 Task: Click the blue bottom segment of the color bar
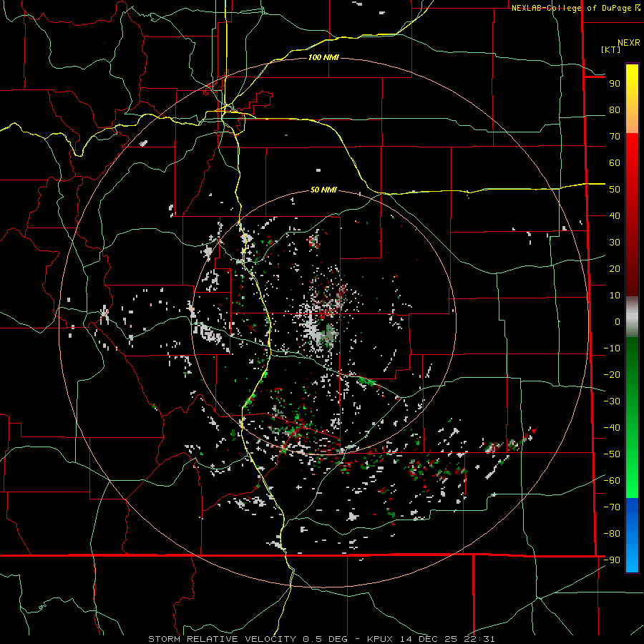tap(632, 535)
